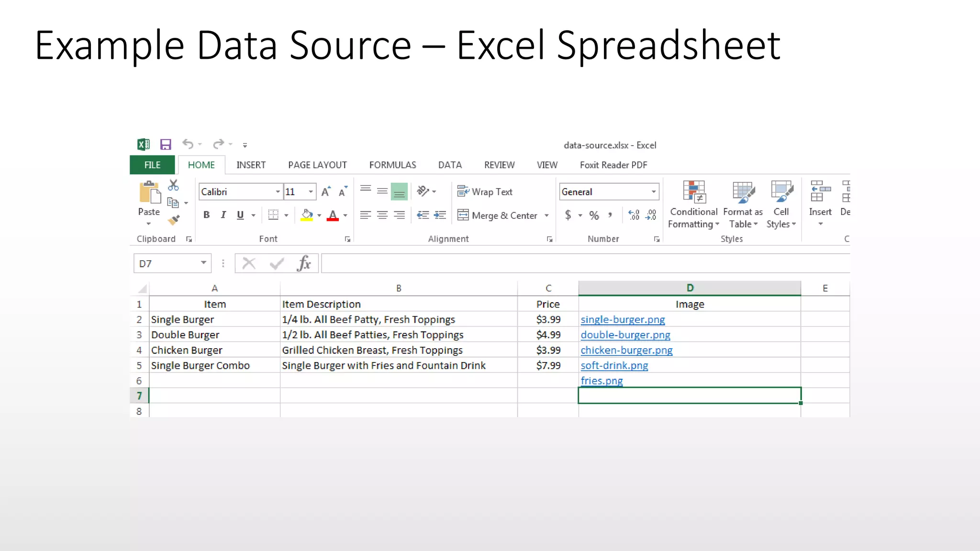Switch to the DATA tab
This screenshot has width=980, height=551.
point(450,165)
